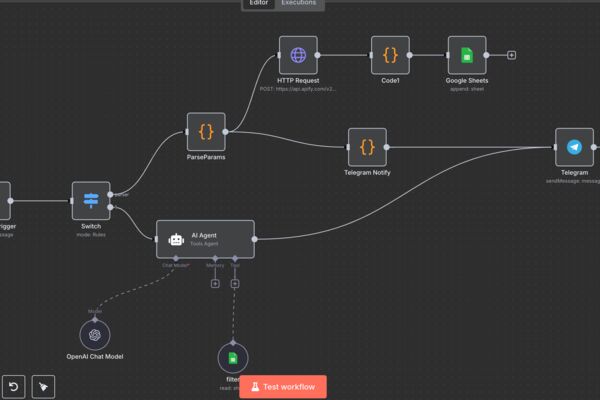Open the Switch node
This screenshot has height=400, width=600.
tap(91, 201)
